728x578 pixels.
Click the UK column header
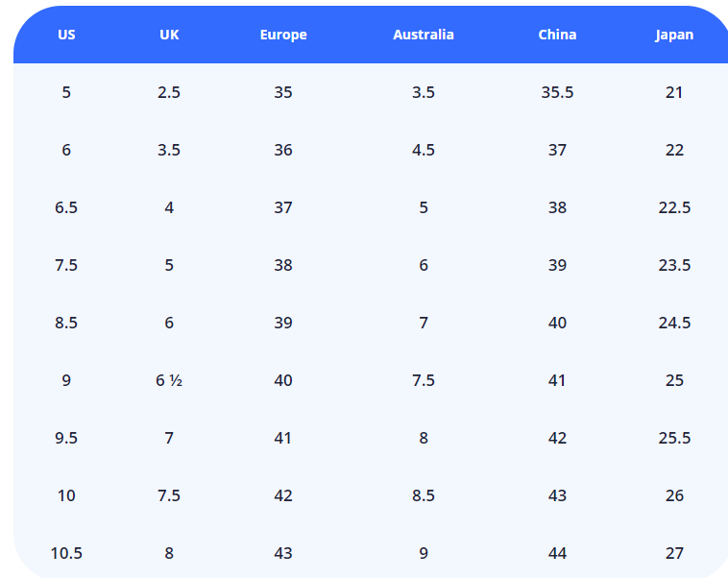pos(169,35)
